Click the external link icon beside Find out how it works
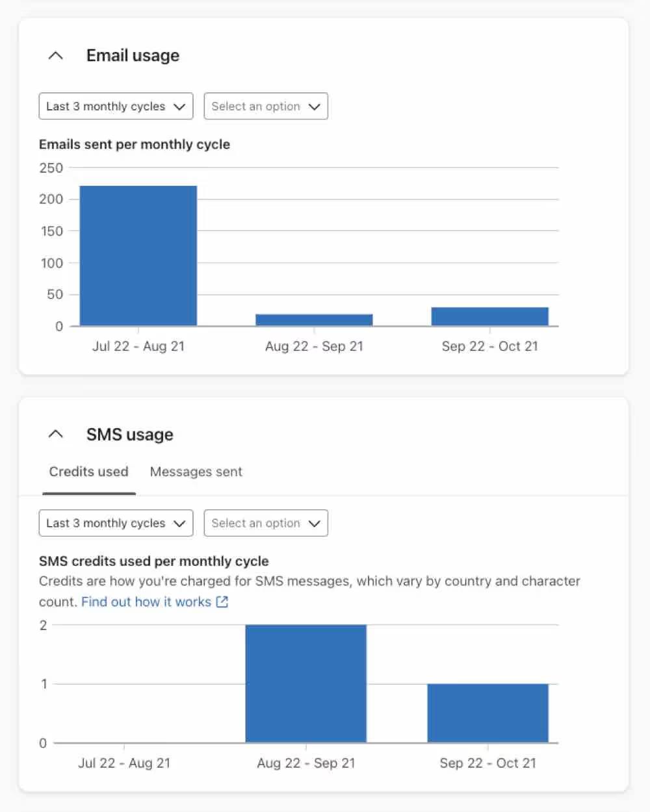This screenshot has height=812, width=650. tap(222, 602)
